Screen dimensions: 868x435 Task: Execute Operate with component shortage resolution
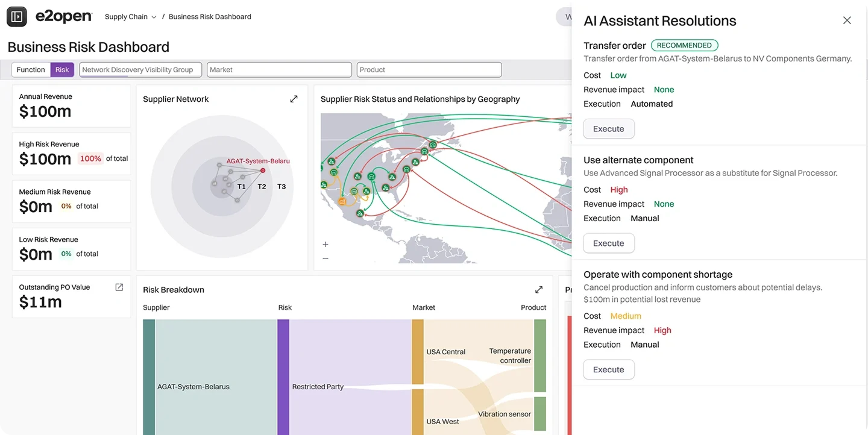click(608, 370)
